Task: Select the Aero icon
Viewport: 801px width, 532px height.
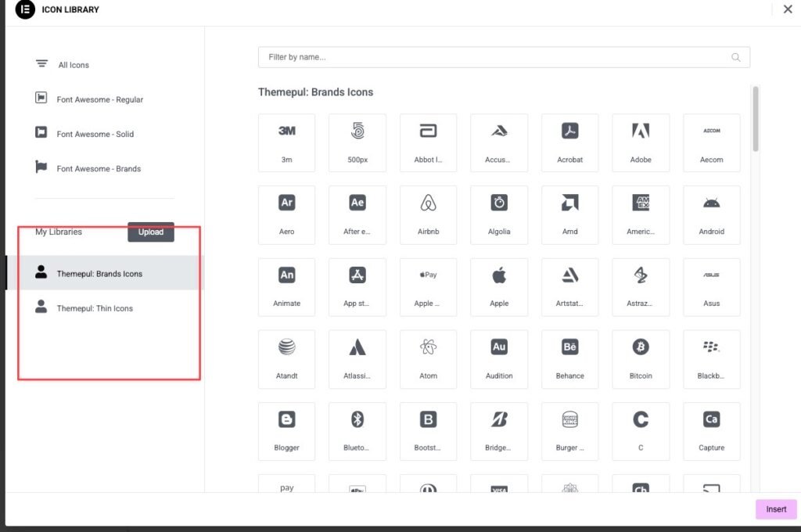Action: (286, 214)
